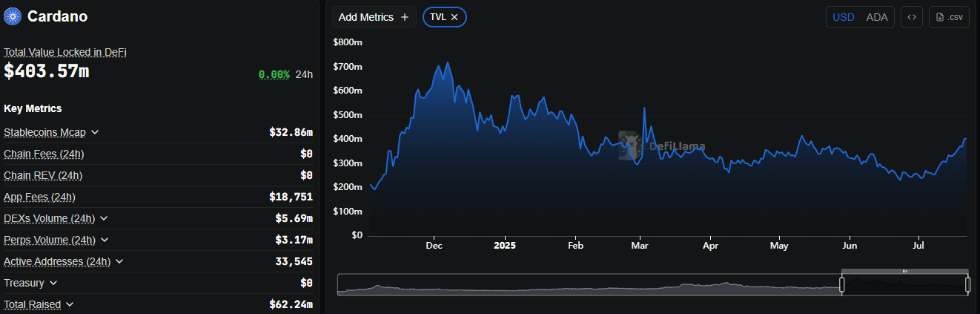Screen dimensions: 980x314
Task: Expand the DEXs Volume (24h) row
Action: coord(104,218)
